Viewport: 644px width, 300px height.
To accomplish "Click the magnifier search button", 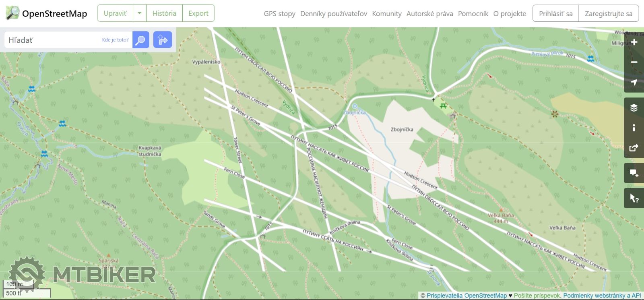I will click(140, 40).
